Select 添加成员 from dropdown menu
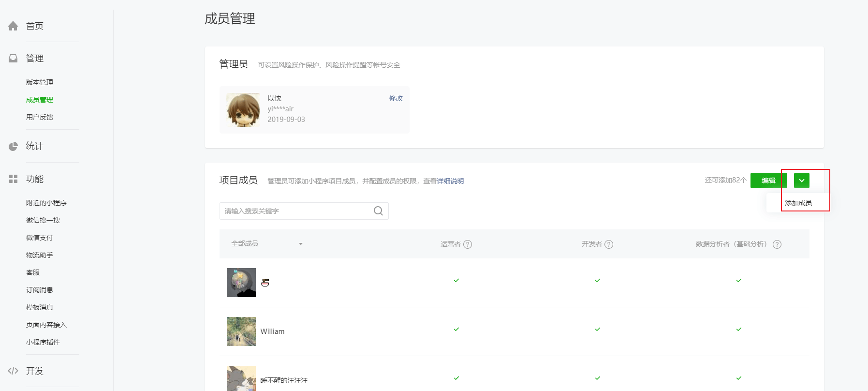 coord(798,203)
